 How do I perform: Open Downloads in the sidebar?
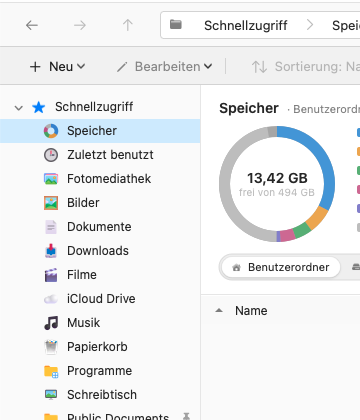[x=100, y=251]
